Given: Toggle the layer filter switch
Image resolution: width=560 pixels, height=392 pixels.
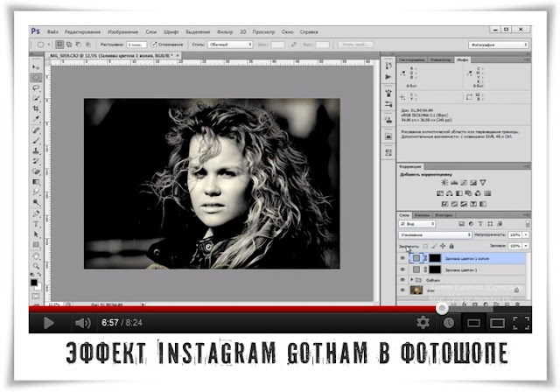Looking at the screenshot, I should coord(528,224).
